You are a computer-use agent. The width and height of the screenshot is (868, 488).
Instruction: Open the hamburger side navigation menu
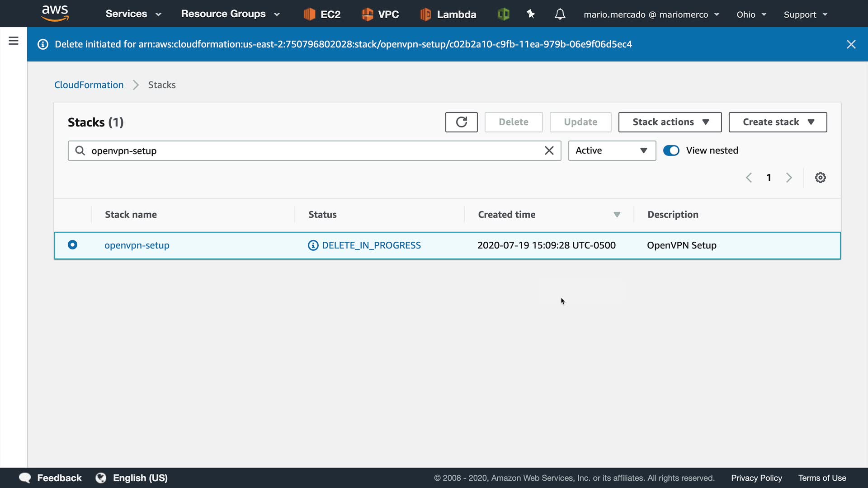coord(14,41)
